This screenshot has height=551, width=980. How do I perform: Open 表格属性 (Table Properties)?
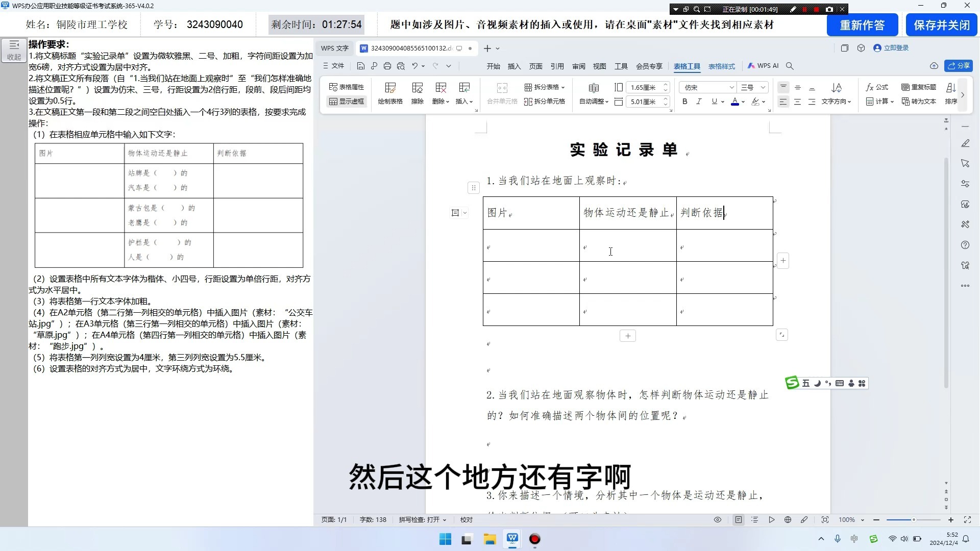click(347, 87)
